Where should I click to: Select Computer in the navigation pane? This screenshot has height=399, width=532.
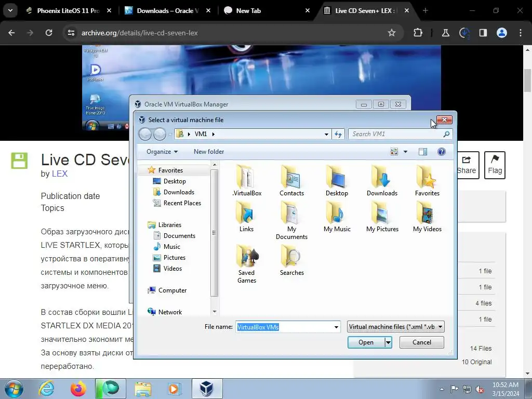(172, 290)
